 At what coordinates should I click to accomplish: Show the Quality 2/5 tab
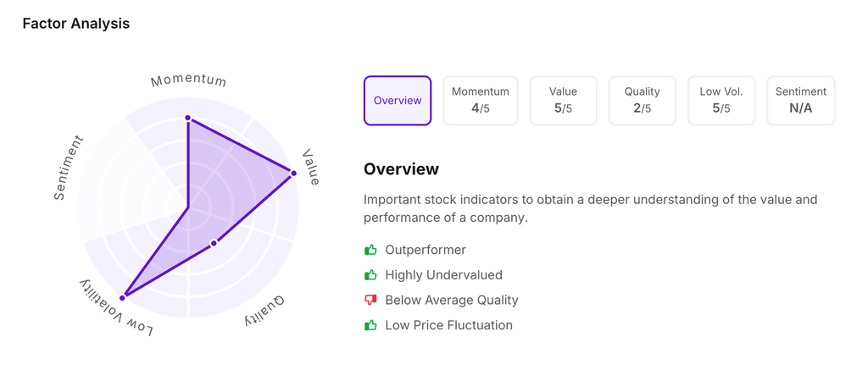[x=642, y=101]
